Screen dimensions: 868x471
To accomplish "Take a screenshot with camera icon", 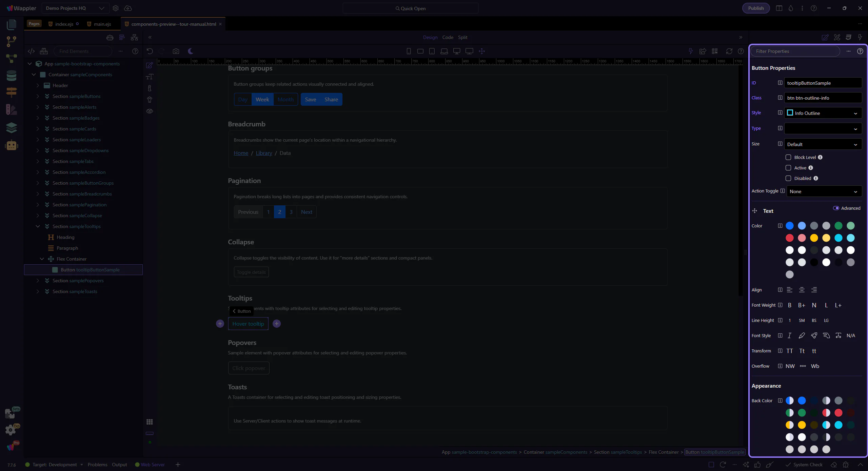I will (176, 51).
